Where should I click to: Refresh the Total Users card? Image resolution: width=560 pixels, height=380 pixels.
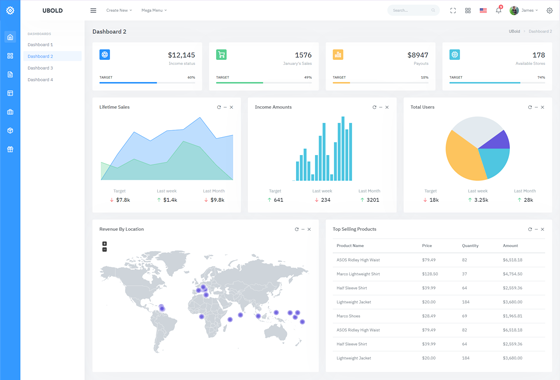(530, 107)
